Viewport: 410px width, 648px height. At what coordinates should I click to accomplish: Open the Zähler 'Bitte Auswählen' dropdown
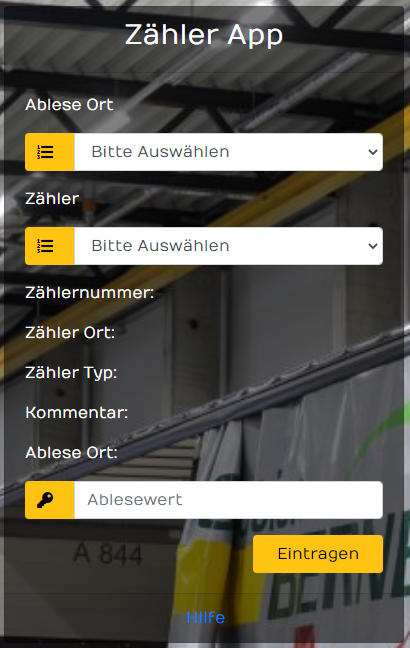click(x=229, y=246)
